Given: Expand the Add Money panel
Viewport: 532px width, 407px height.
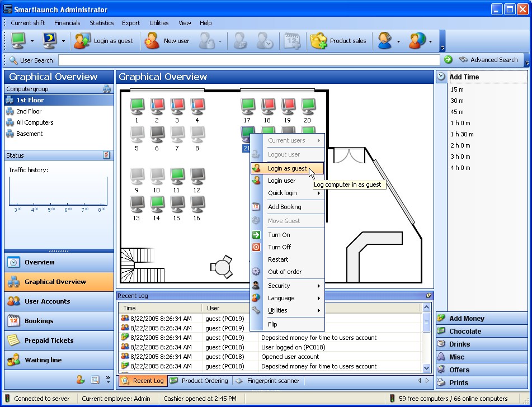Looking at the screenshot, I should click(x=482, y=319).
